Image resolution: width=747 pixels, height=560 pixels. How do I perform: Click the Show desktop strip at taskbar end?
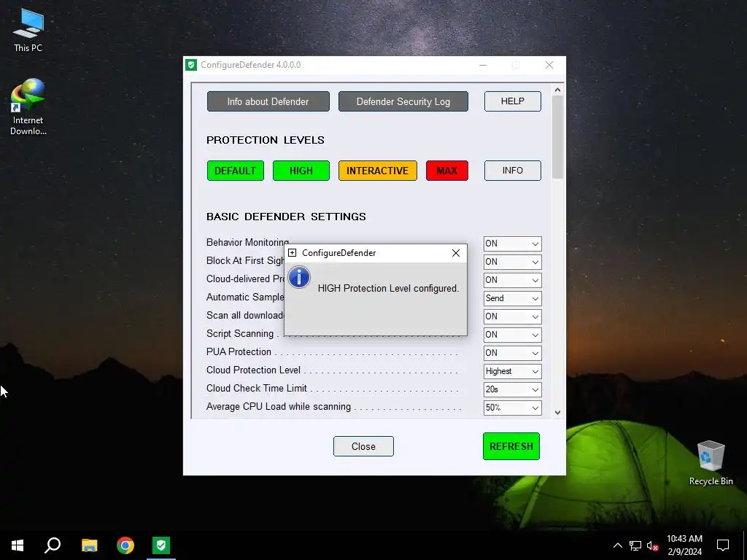[745, 545]
